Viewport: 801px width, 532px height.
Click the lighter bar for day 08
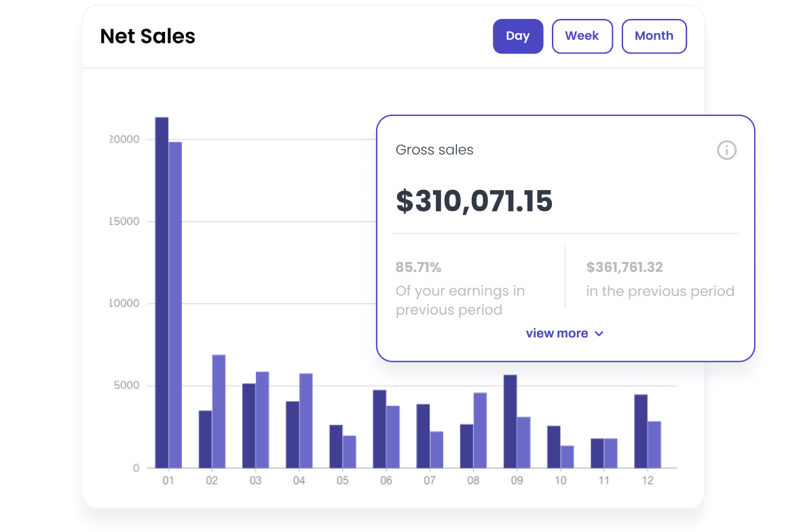(480, 430)
